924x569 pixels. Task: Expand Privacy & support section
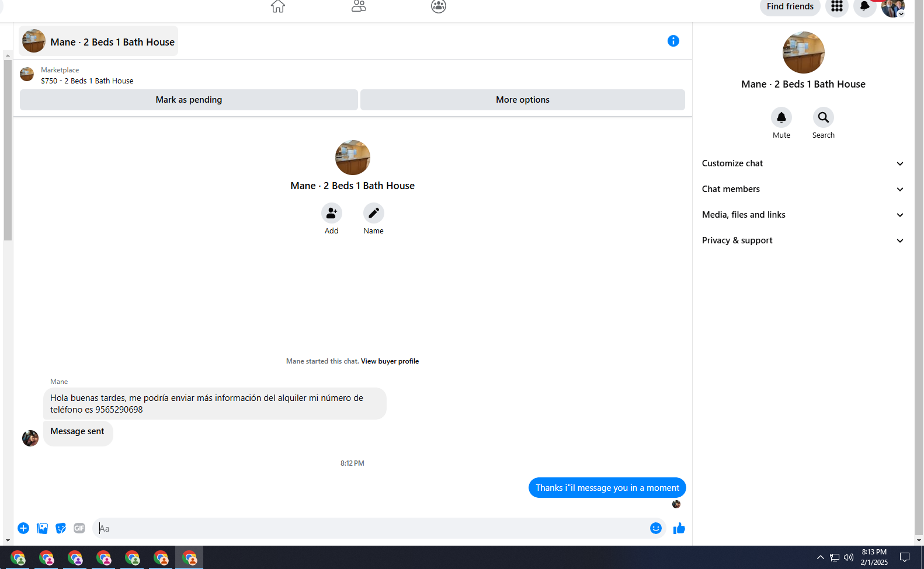pyautogui.click(x=803, y=240)
